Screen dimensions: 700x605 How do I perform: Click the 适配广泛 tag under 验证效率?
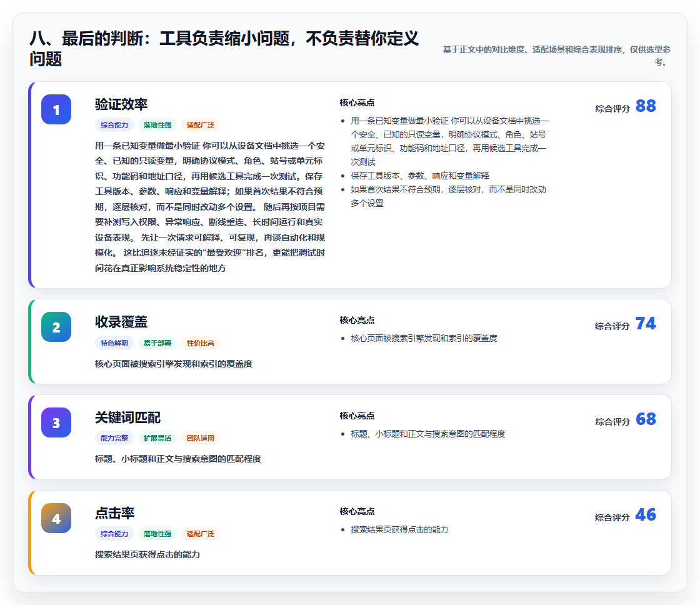click(x=201, y=125)
